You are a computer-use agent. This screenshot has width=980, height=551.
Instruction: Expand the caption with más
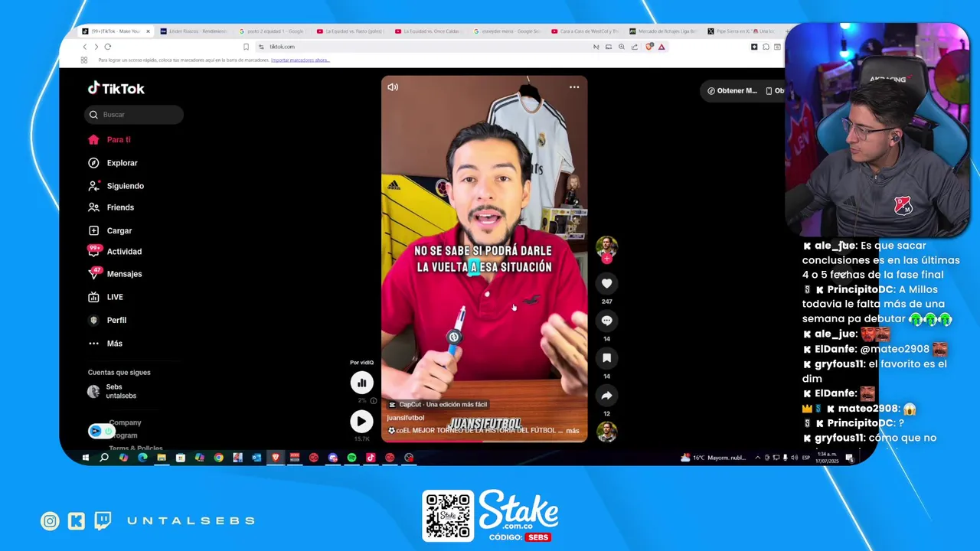(573, 431)
